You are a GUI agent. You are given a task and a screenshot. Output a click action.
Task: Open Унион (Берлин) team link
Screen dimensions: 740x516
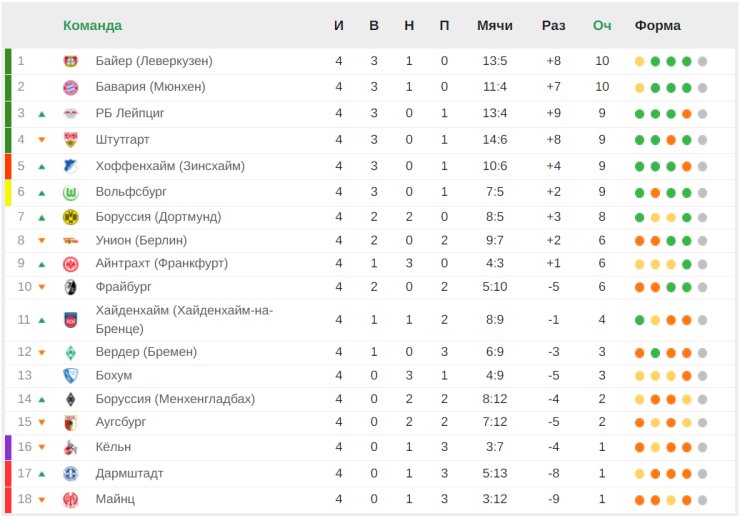tap(141, 240)
